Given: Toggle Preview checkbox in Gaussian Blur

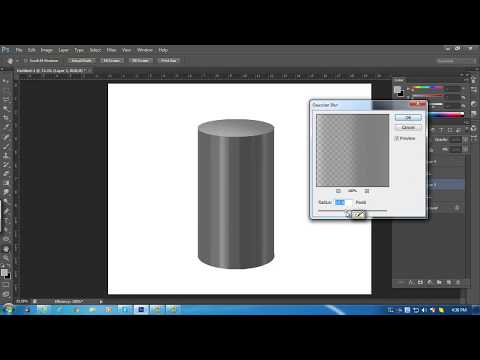Looking at the screenshot, I should pyautogui.click(x=397, y=138).
